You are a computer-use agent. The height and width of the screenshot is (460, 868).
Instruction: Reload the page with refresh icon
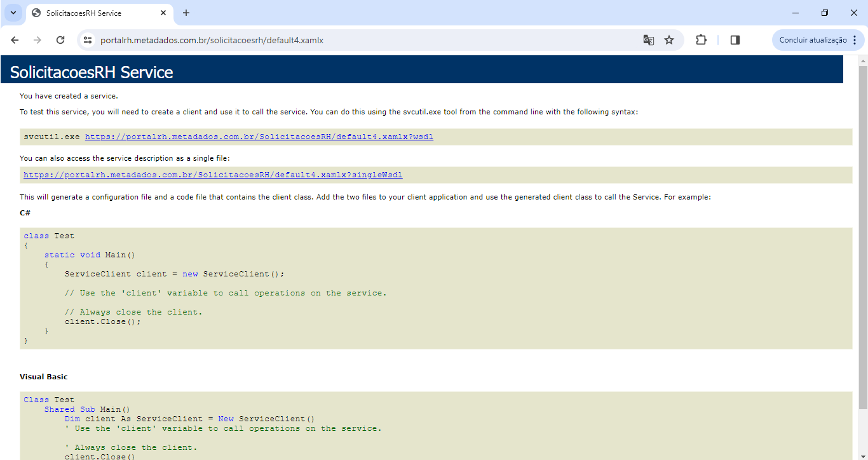[60, 40]
